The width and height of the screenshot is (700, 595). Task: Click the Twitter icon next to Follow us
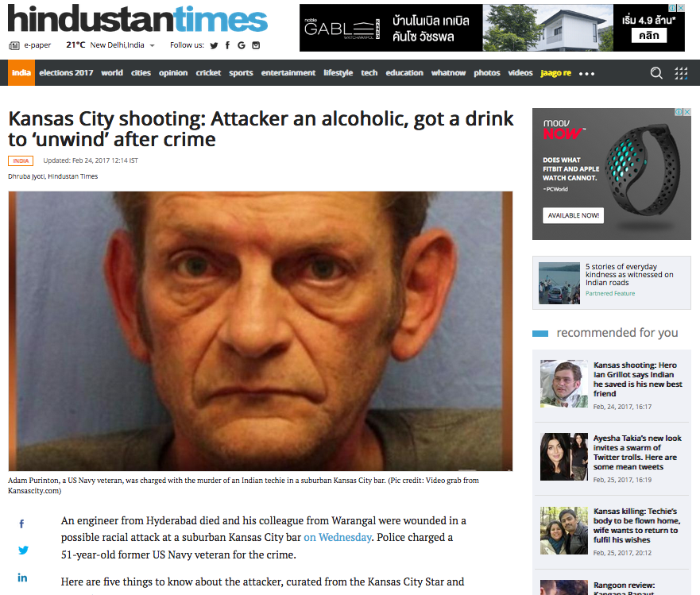pos(214,45)
